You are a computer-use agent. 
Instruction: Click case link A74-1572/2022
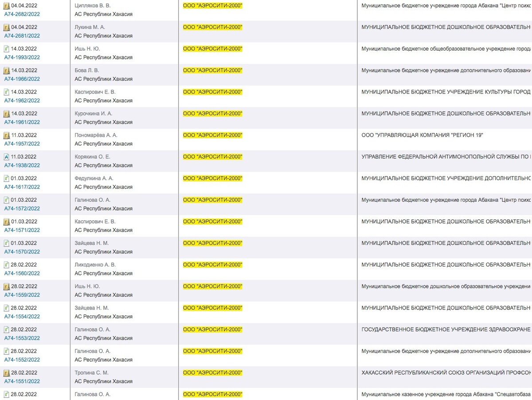click(22, 209)
